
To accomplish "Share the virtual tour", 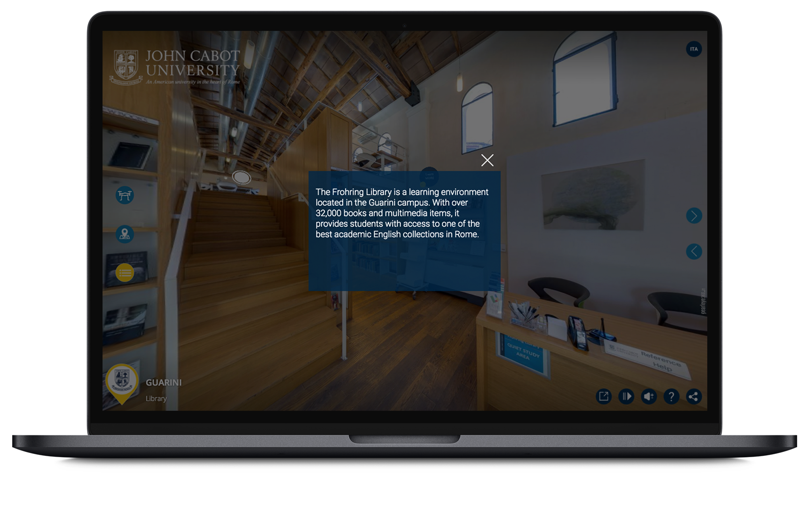I will click(x=693, y=396).
